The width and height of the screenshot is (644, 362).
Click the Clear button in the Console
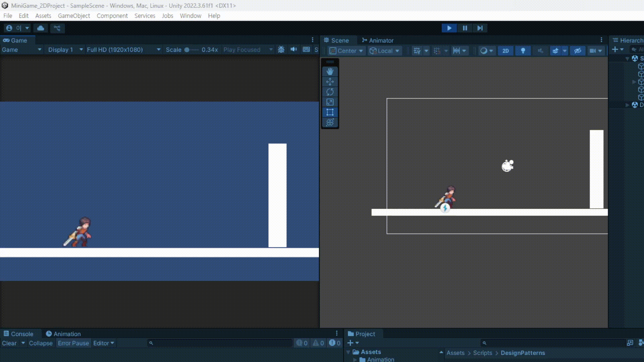[x=9, y=343]
